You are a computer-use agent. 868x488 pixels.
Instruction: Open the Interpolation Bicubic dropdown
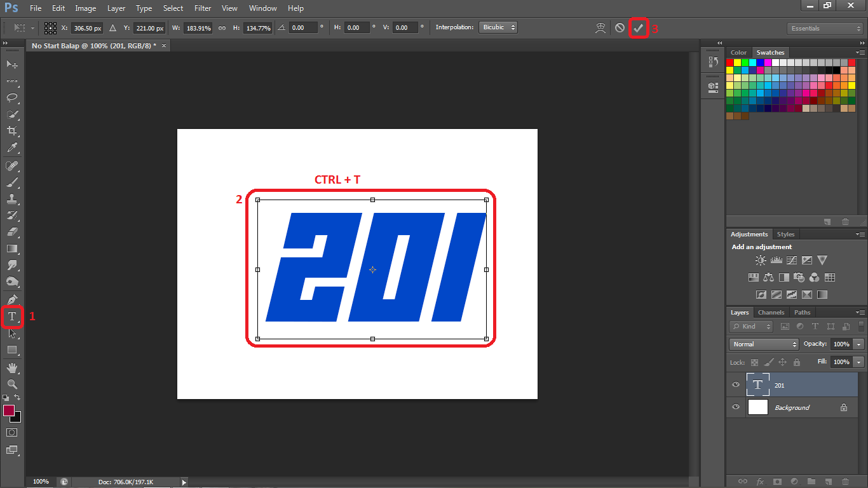pyautogui.click(x=499, y=27)
